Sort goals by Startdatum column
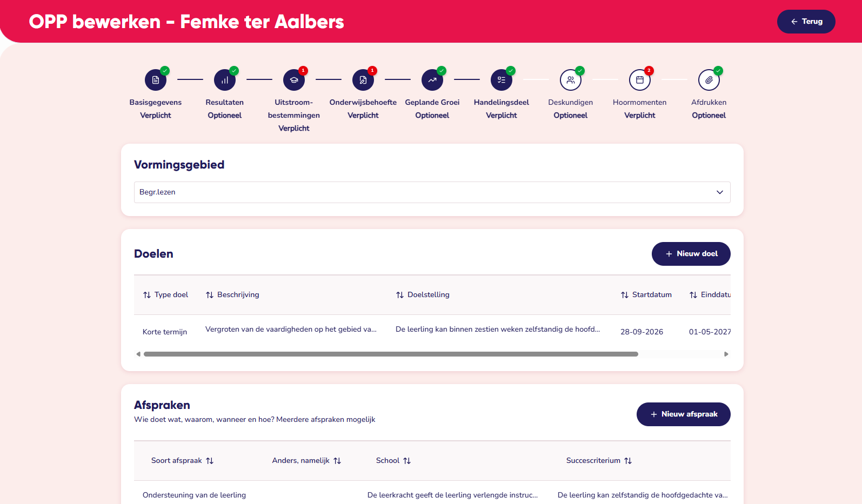 (x=646, y=295)
